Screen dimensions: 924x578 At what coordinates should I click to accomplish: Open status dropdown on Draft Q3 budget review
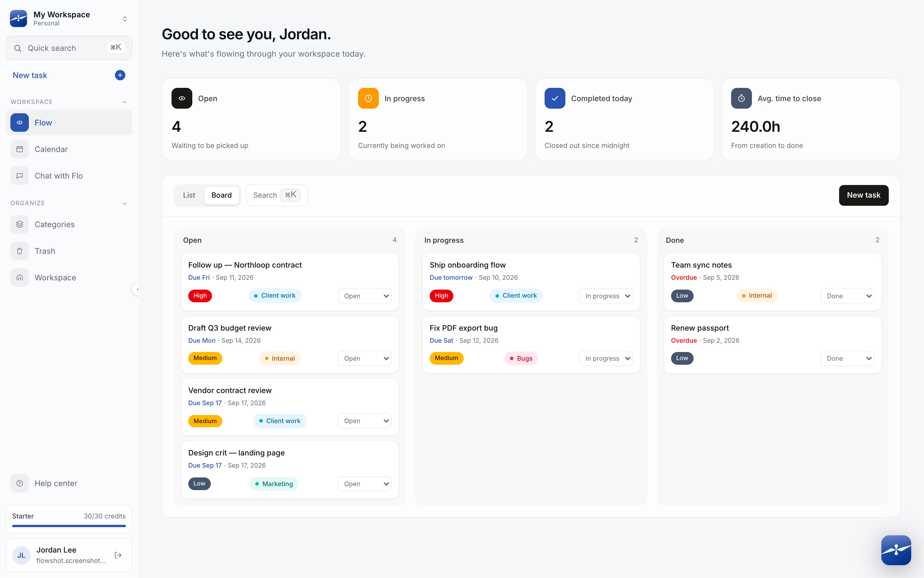point(365,359)
